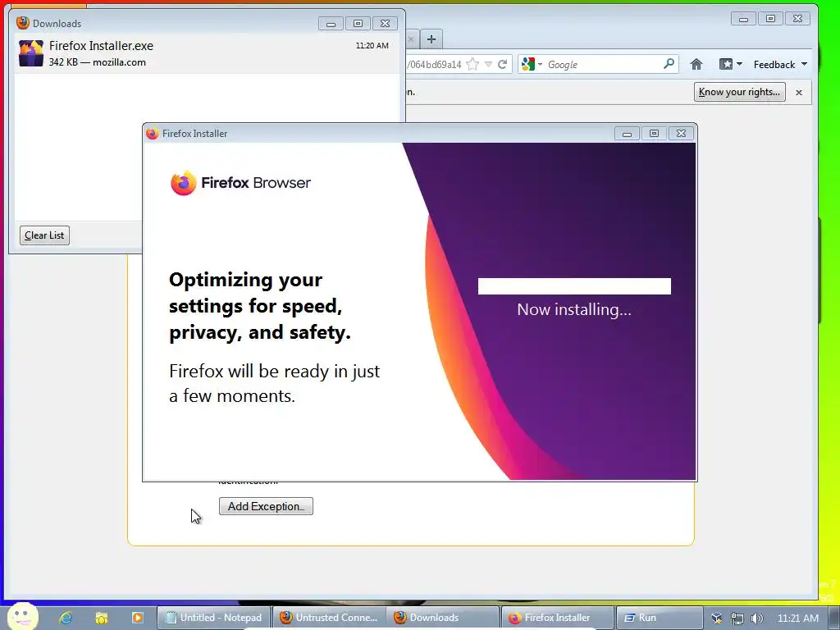The height and width of the screenshot is (630, 840).
Task: Click the Know your rights button
Action: 739,92
